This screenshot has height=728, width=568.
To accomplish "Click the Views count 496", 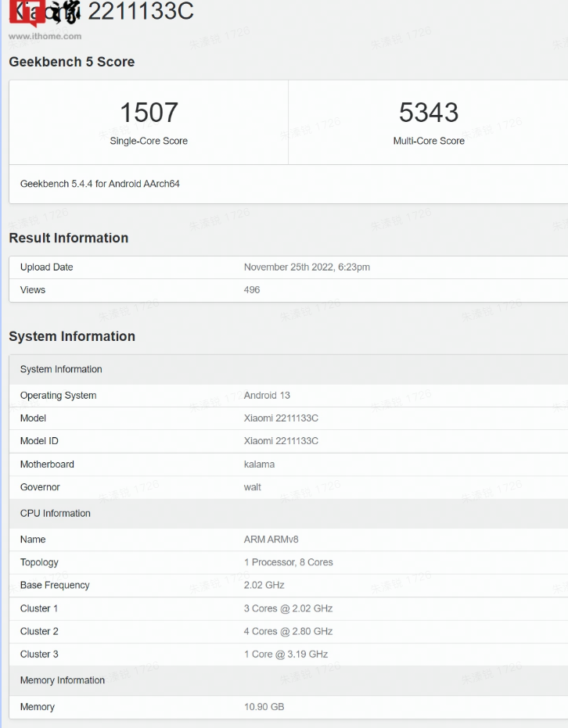I will pyautogui.click(x=252, y=290).
